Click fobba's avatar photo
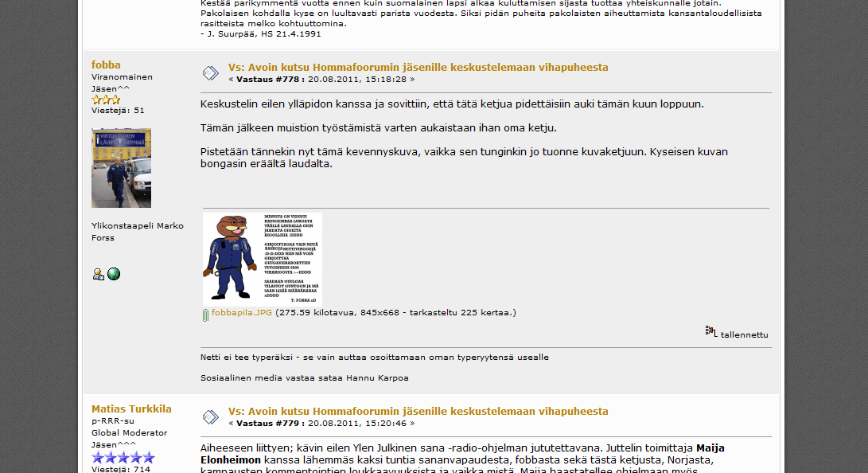This screenshot has width=868, height=473. click(121, 168)
